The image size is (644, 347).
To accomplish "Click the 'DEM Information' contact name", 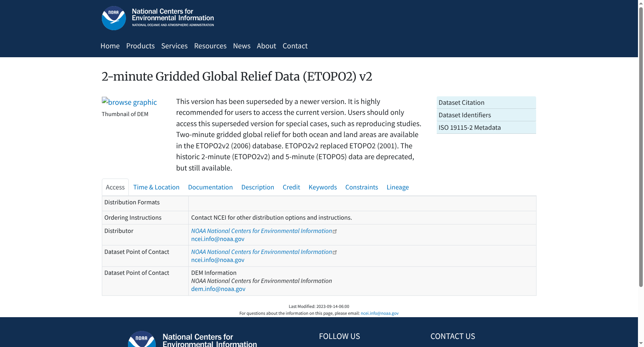I will click(214, 273).
